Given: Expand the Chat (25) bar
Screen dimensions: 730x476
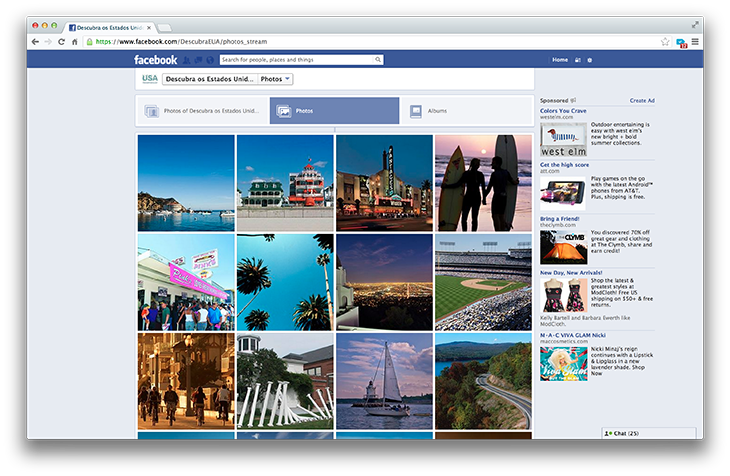Looking at the screenshot, I should (x=651, y=432).
